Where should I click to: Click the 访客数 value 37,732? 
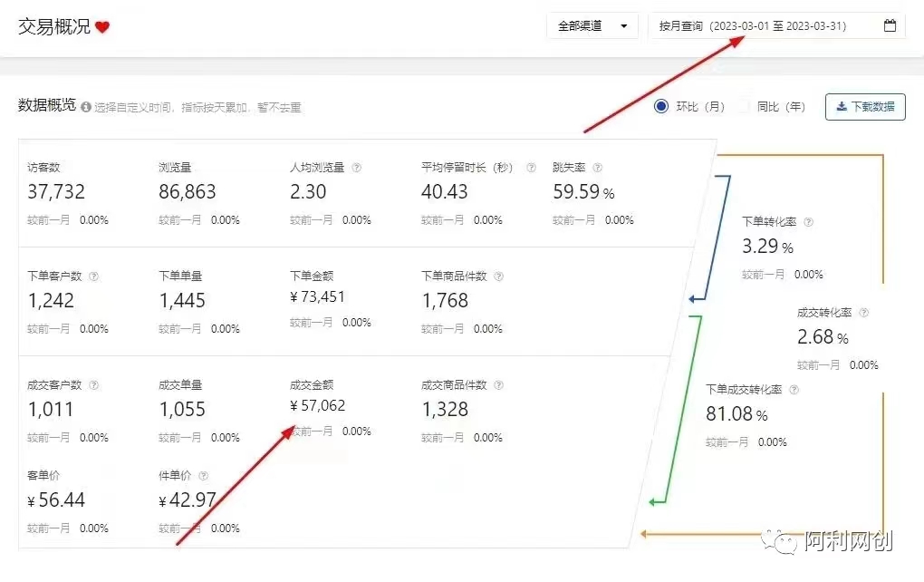(56, 191)
